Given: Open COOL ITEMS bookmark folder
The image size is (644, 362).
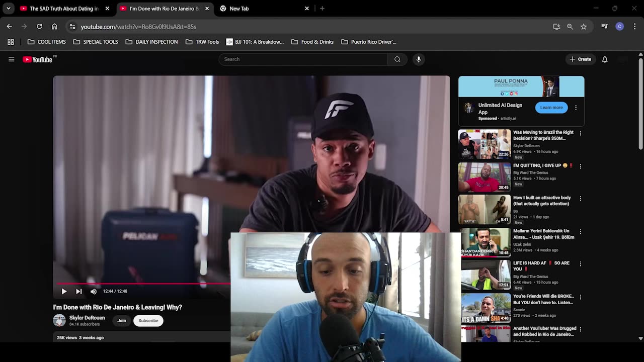Looking at the screenshot, I should pyautogui.click(x=47, y=42).
